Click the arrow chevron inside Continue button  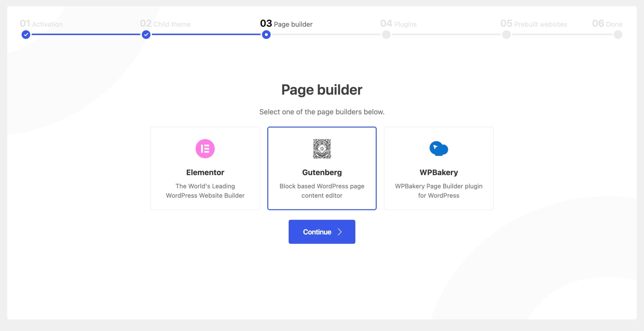(x=340, y=232)
